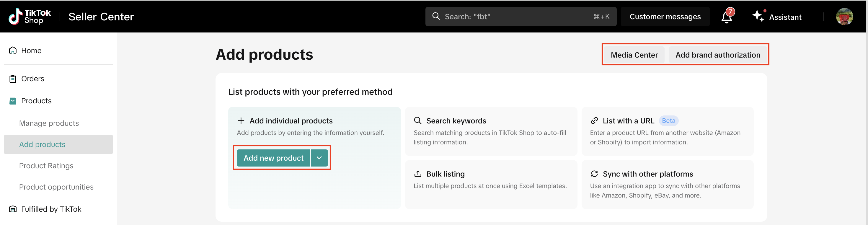Image resolution: width=868 pixels, height=225 pixels.
Task: Click the TikTok Shop logo
Action: click(x=30, y=17)
